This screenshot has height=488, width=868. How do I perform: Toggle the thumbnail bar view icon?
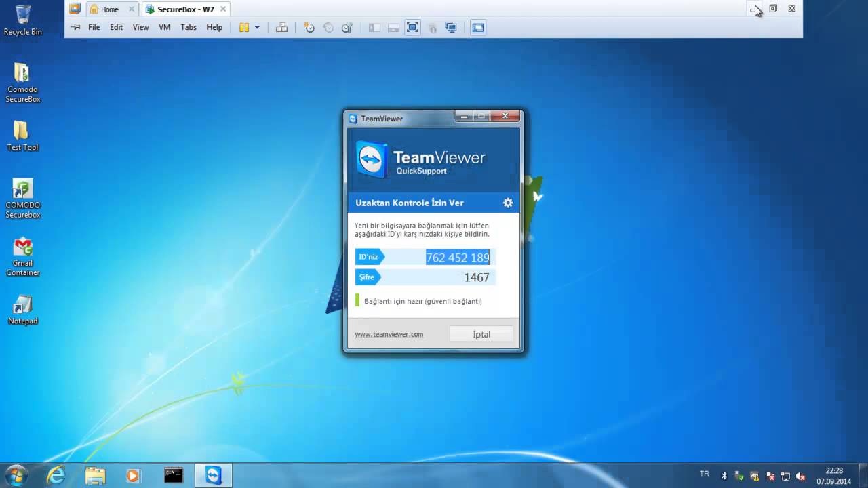coord(393,27)
